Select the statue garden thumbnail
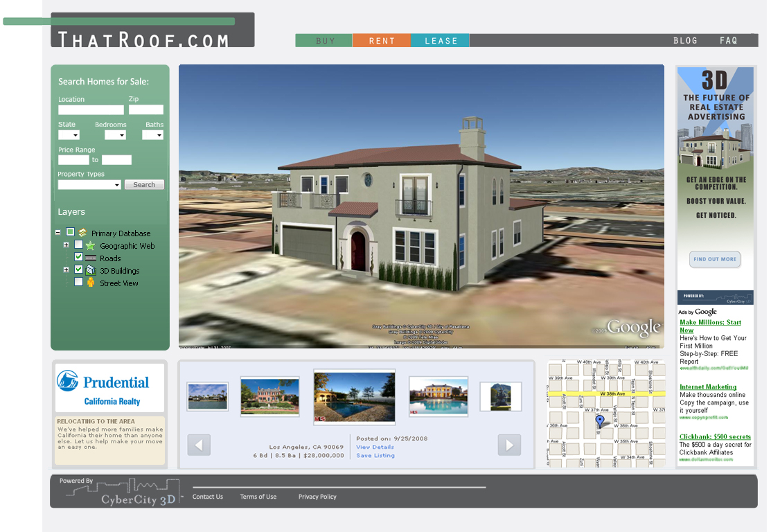 point(501,396)
